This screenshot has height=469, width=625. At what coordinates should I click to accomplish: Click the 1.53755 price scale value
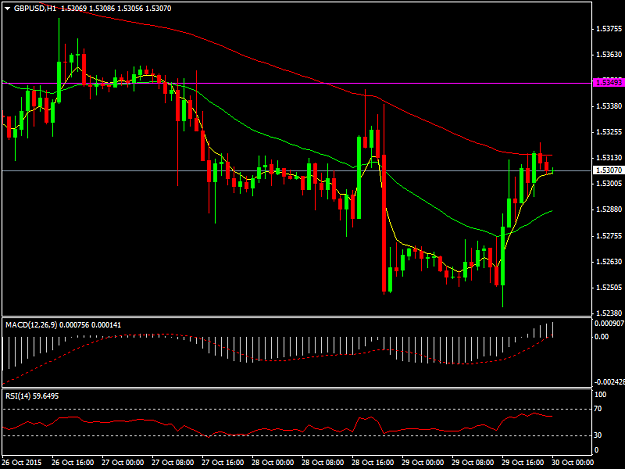609,29
